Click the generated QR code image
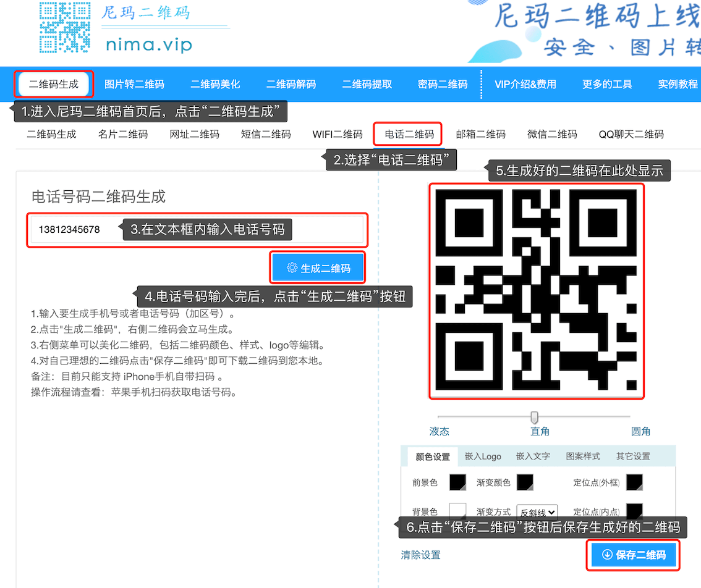The width and height of the screenshot is (701, 588). (536, 290)
